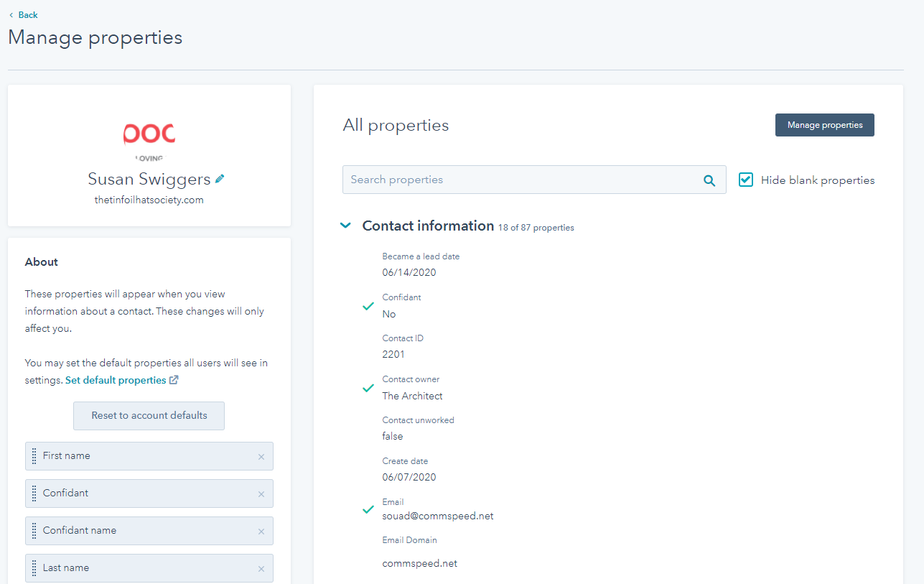Image resolution: width=924 pixels, height=584 pixels.
Task: Focus the Search properties input field
Action: point(521,180)
